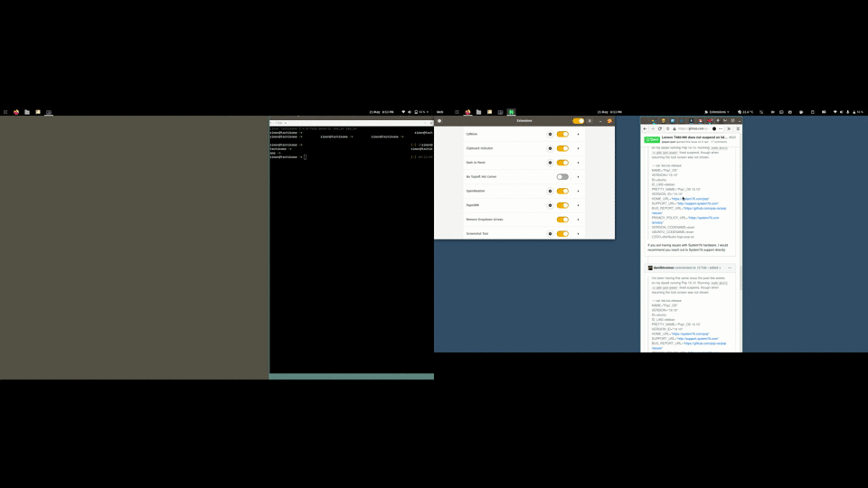Click the clock in the left top panel

(x=382, y=112)
